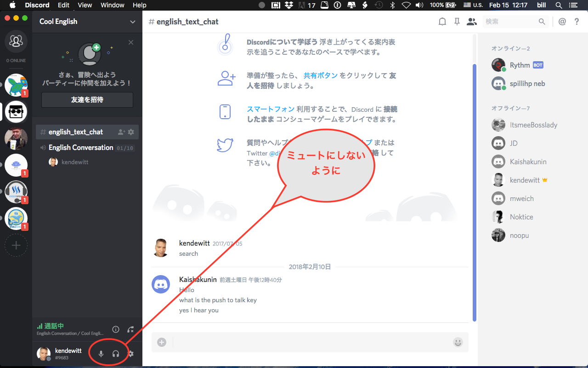
Task: Open the yellow-ring blue server icon
Action: click(16, 218)
